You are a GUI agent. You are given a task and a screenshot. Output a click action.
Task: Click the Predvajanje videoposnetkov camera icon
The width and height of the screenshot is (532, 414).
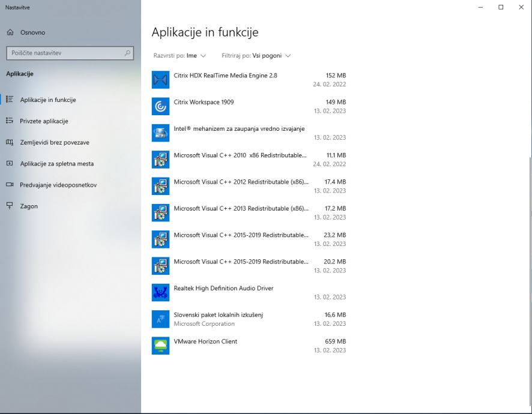tap(10, 184)
